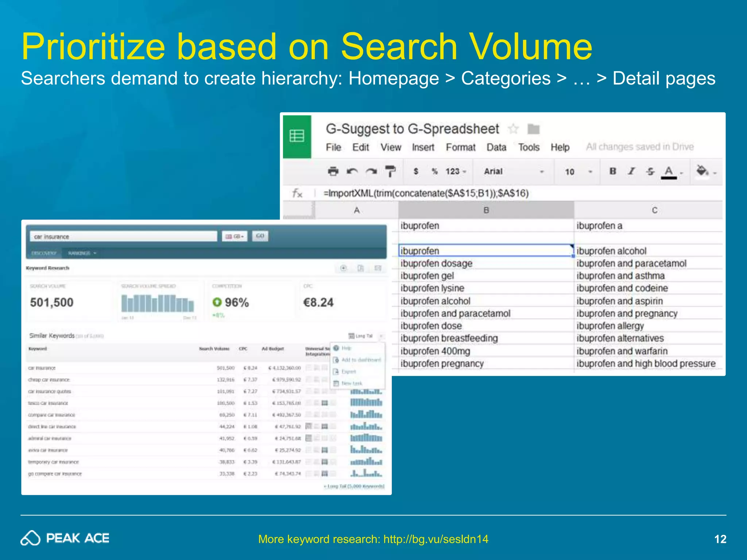Viewport: 747px width, 560px height.
Task: Open the fill color paint bucket
Action: [703, 171]
